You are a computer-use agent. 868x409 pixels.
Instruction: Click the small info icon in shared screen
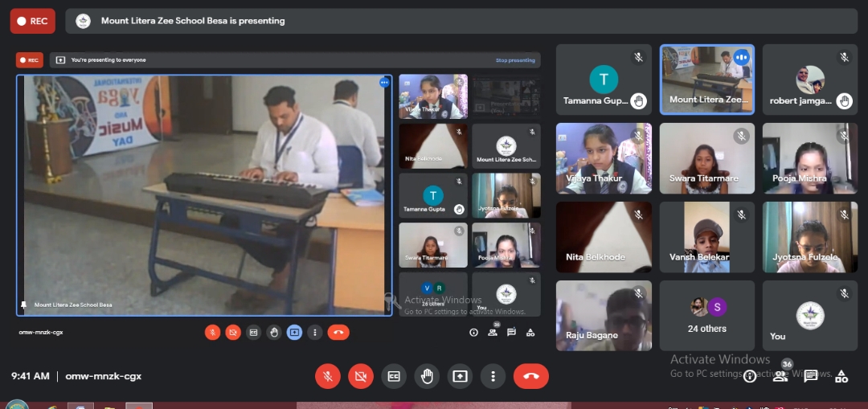tap(473, 333)
